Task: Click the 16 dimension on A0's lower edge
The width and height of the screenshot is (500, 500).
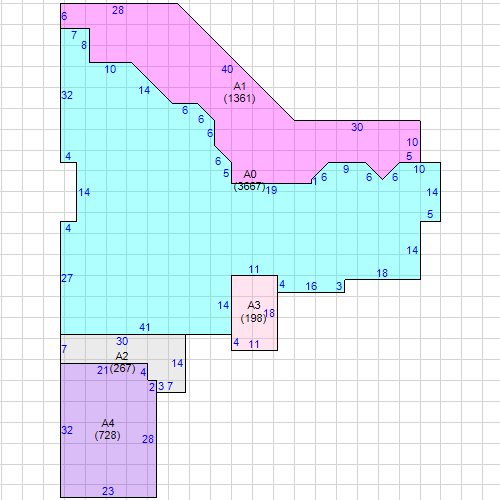Action: click(311, 286)
